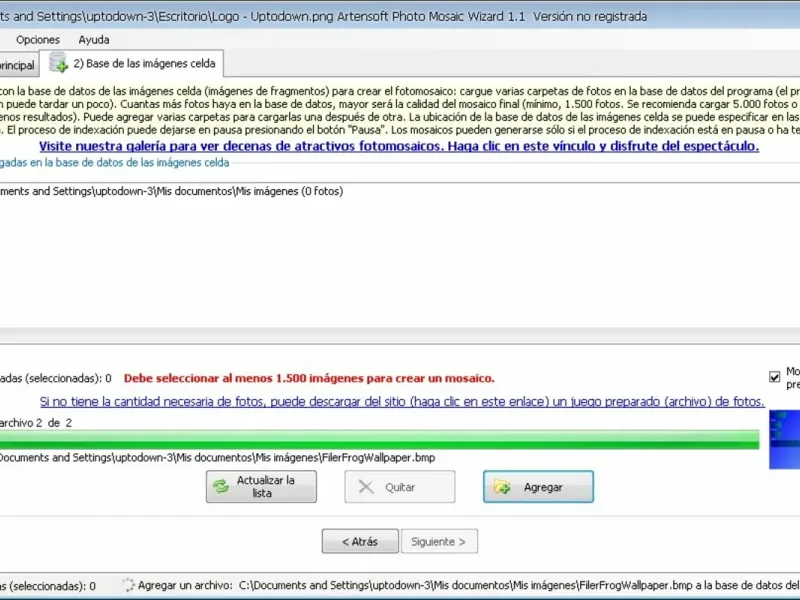Click the green refresh arrows icon

221,487
